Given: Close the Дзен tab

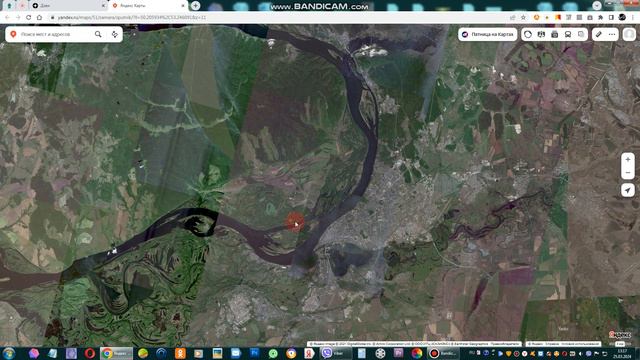Looking at the screenshot, I should [103, 6].
